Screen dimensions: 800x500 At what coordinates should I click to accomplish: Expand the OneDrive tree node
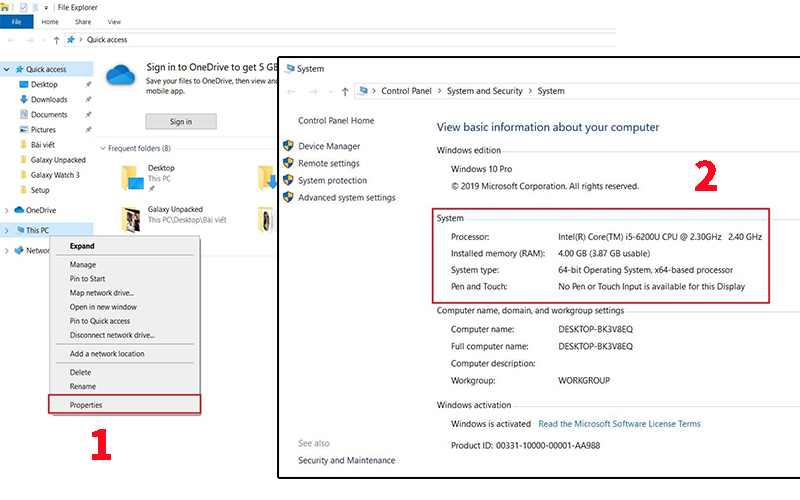pyautogui.click(x=8, y=210)
